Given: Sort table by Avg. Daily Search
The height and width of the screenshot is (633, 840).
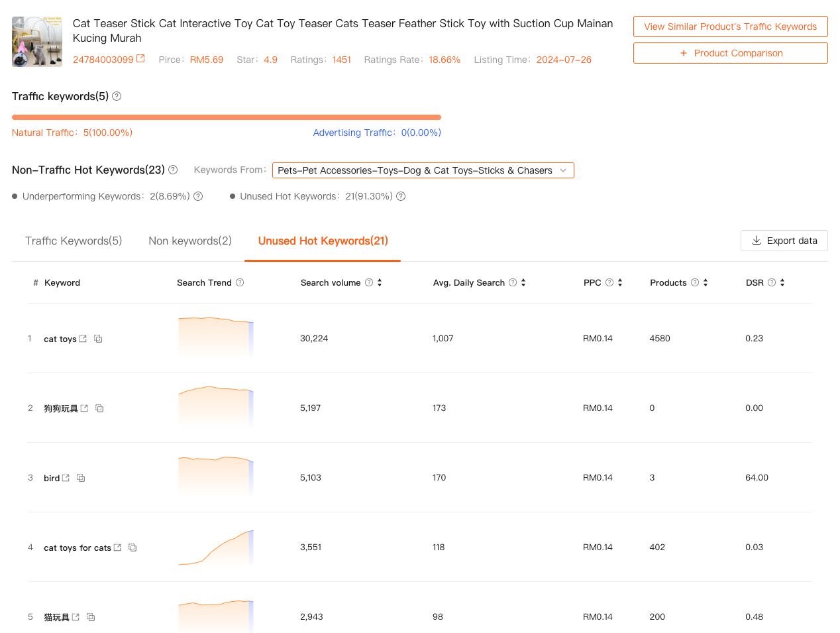Looking at the screenshot, I should pyautogui.click(x=523, y=282).
